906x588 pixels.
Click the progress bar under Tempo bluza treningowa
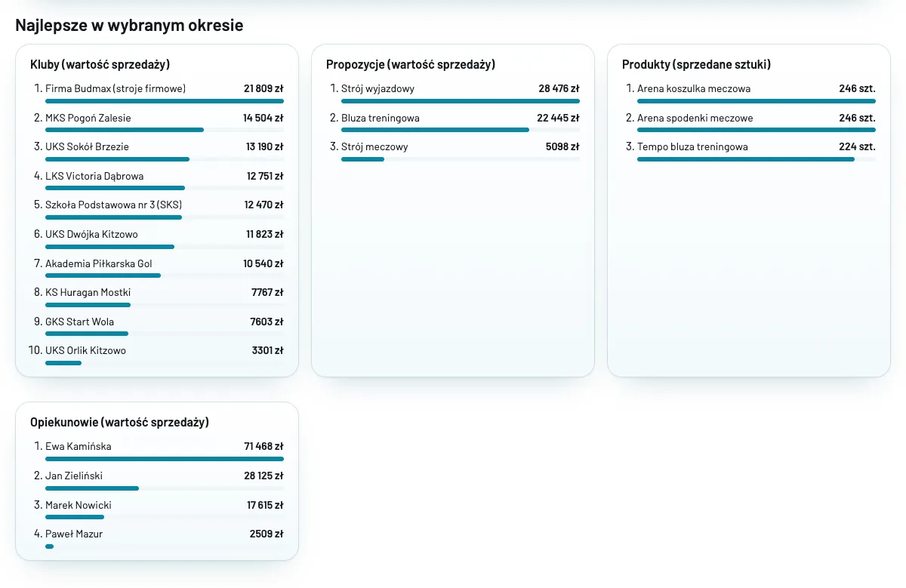tap(757, 159)
